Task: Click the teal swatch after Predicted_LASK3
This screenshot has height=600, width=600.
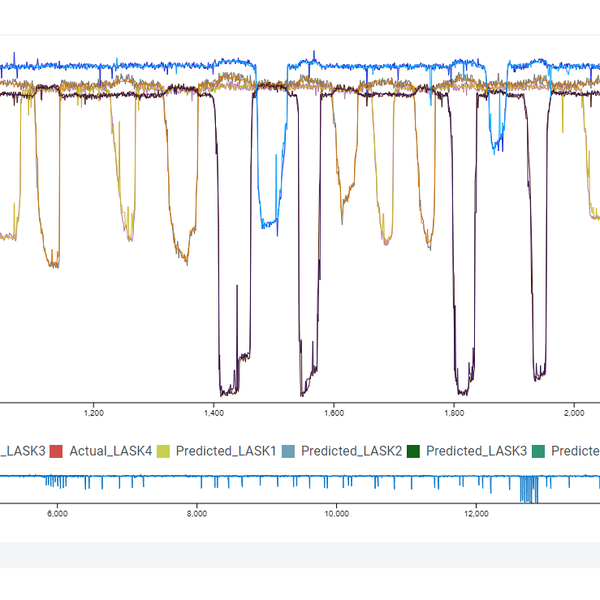Action: (x=538, y=452)
